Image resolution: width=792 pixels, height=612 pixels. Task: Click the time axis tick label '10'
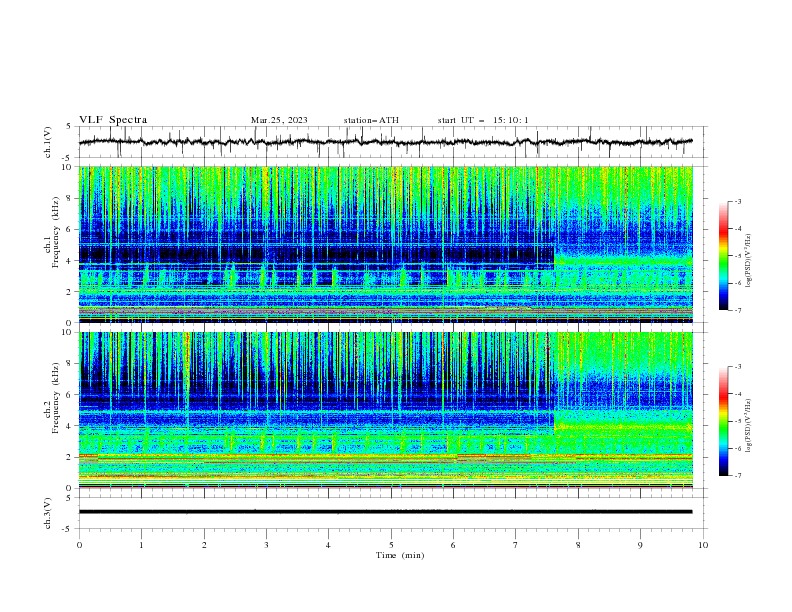[703, 545]
